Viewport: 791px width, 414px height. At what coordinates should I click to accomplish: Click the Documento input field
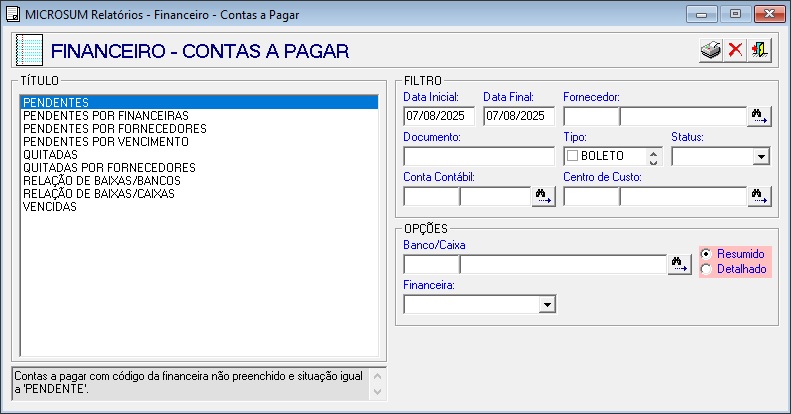[x=479, y=156]
